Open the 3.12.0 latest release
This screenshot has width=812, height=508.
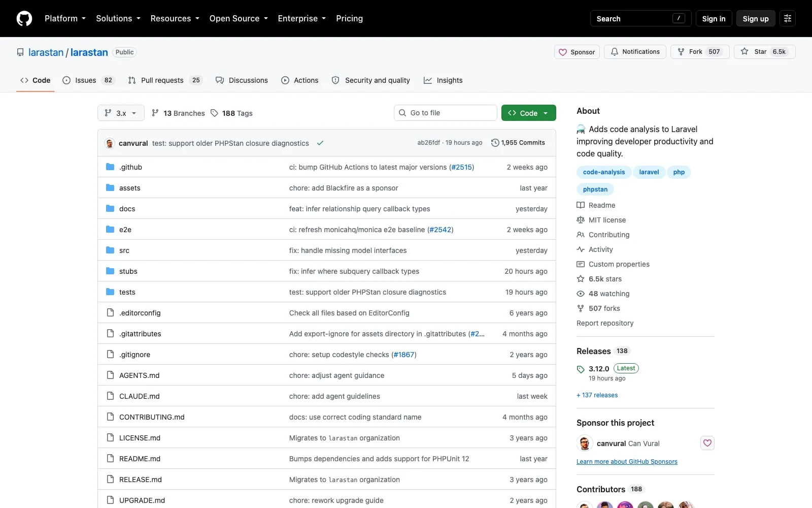click(x=599, y=369)
